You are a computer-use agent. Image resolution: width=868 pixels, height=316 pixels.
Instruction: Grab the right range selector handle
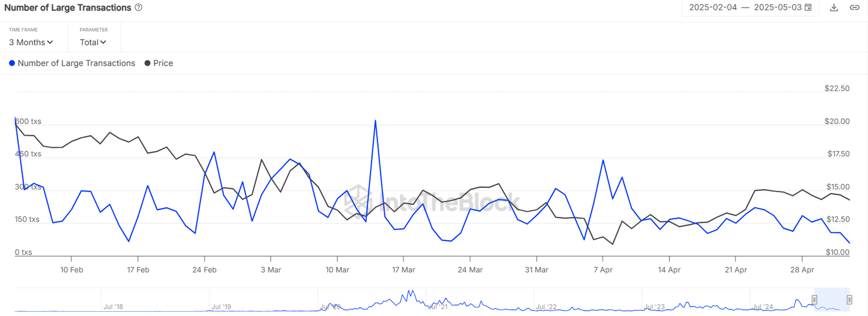[849, 300]
